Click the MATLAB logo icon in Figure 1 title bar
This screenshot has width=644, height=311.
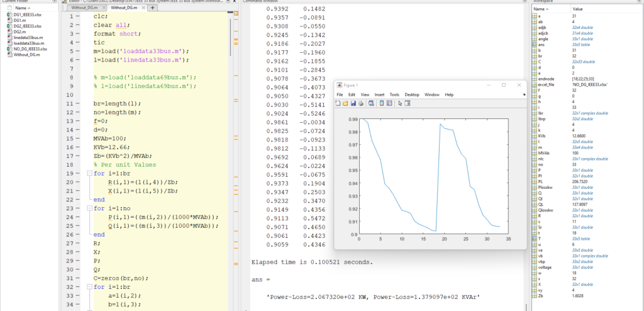pyautogui.click(x=339, y=85)
